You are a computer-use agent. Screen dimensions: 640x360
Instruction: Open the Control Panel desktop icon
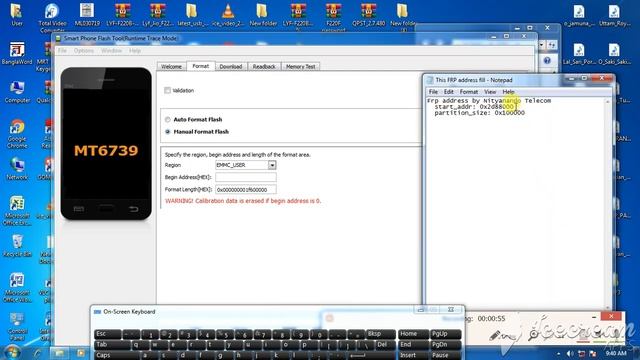[17, 327]
